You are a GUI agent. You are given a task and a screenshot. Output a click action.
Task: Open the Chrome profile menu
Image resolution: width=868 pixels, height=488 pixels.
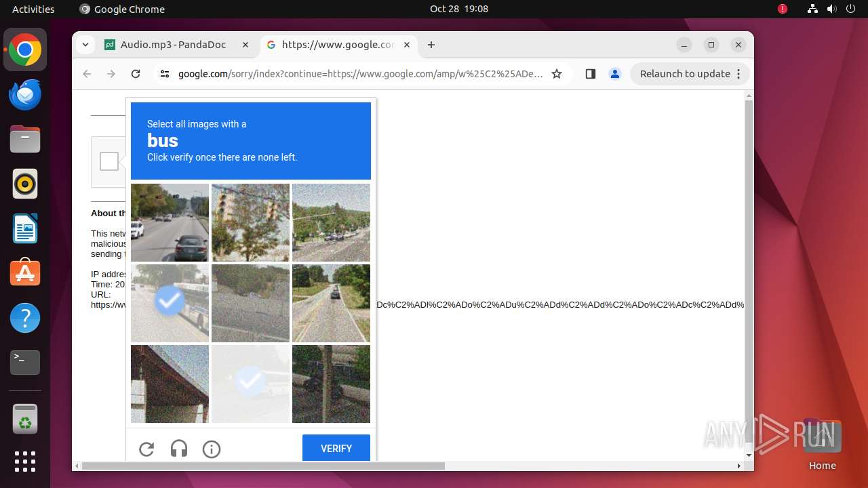point(615,74)
